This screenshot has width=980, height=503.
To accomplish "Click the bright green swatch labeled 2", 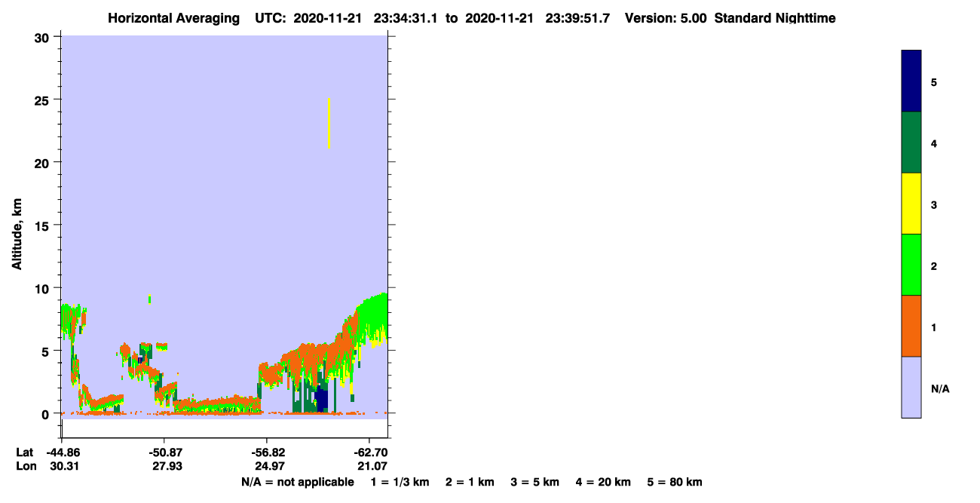I will pyautogui.click(x=911, y=265).
